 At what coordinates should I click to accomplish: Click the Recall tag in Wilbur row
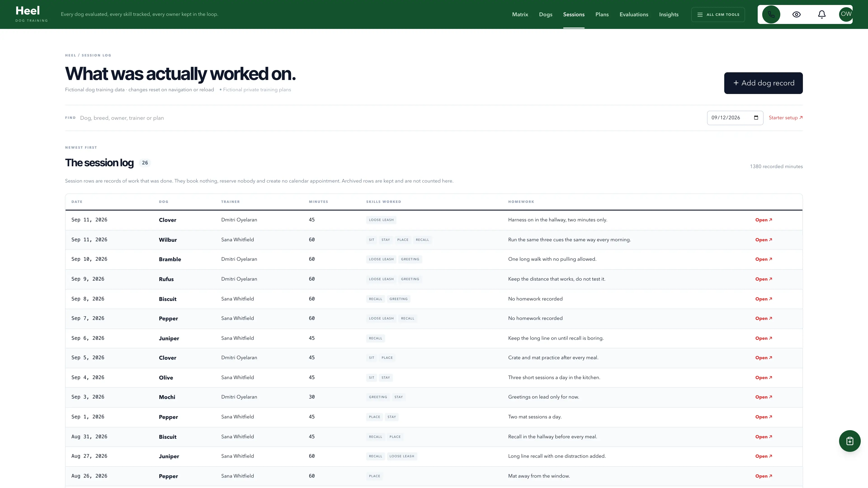click(422, 240)
